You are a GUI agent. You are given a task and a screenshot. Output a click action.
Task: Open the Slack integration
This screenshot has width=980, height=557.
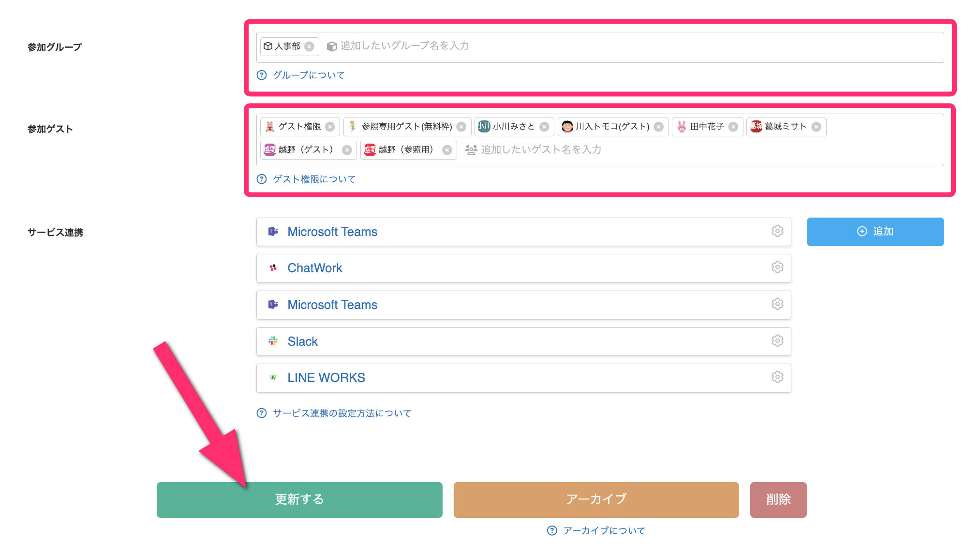[524, 342]
